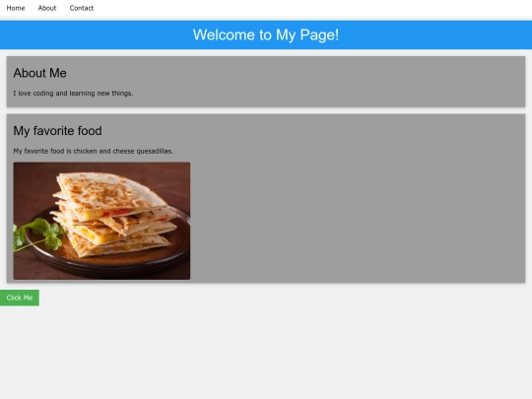The height and width of the screenshot is (399, 532).
Task: Click the quesadilla photo
Action: tap(101, 221)
